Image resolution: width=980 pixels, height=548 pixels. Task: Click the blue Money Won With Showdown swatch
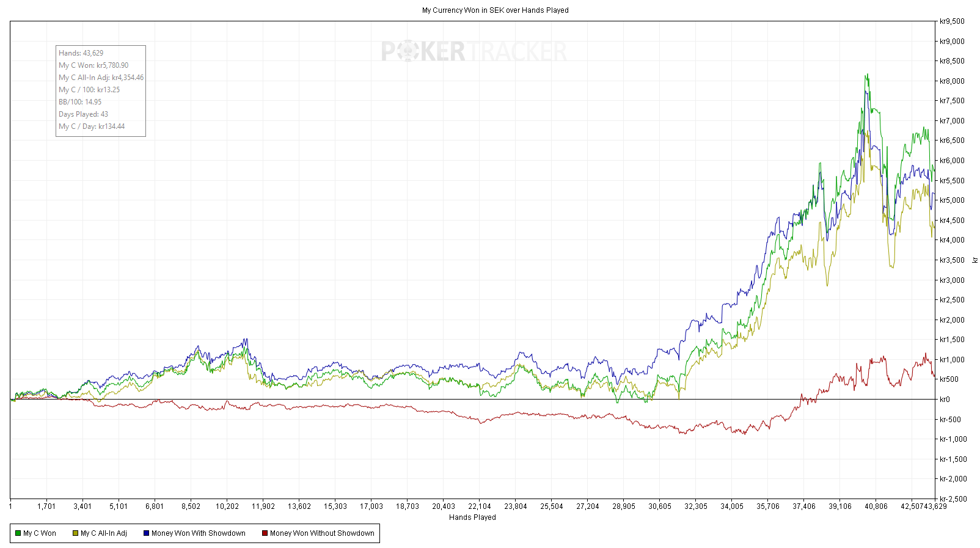(x=147, y=533)
